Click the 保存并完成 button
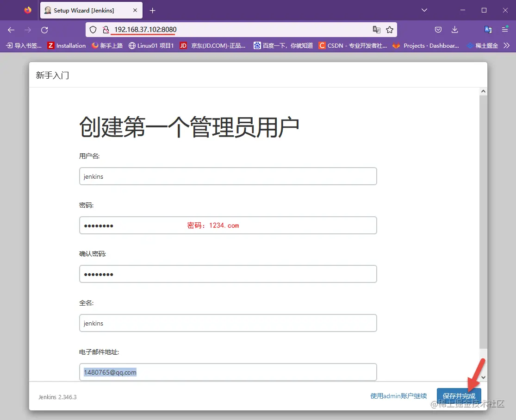The image size is (516, 420). pos(459,396)
